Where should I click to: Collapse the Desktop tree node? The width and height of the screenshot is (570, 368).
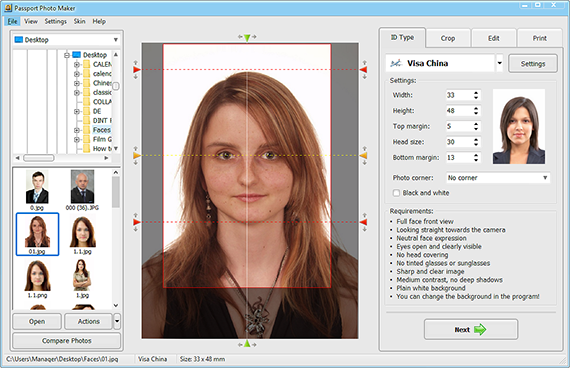pos(67,55)
